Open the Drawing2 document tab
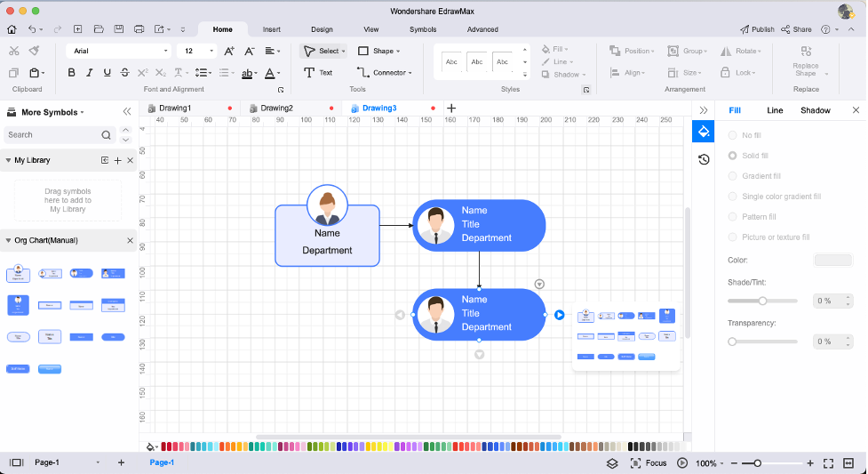 276,108
